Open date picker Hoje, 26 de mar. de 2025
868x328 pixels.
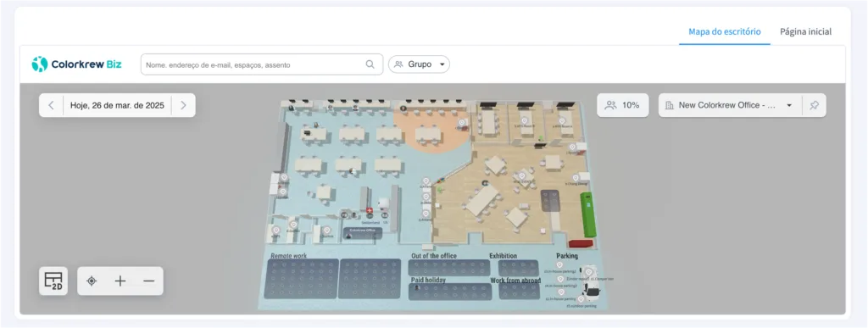pyautogui.click(x=117, y=105)
